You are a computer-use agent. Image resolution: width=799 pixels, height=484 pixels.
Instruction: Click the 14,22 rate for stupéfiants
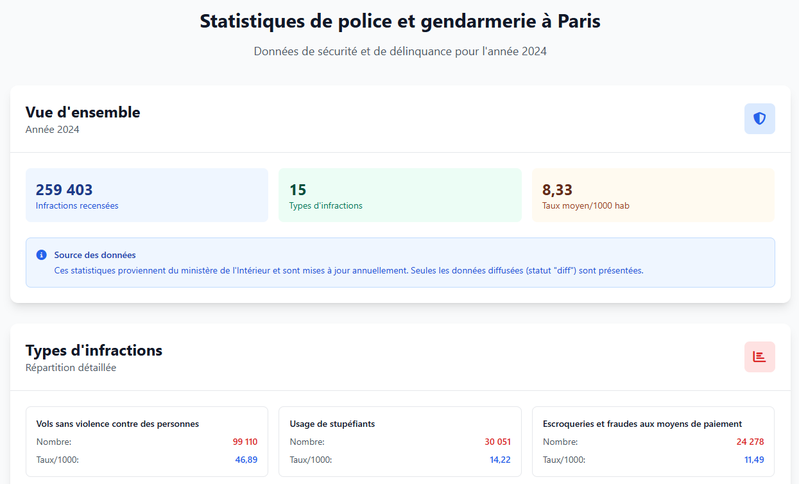click(x=499, y=460)
